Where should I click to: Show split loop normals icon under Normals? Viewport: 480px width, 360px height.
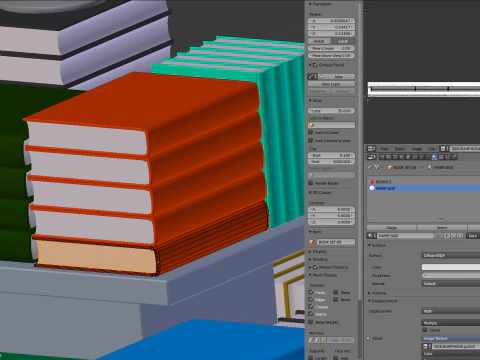click(x=317, y=340)
